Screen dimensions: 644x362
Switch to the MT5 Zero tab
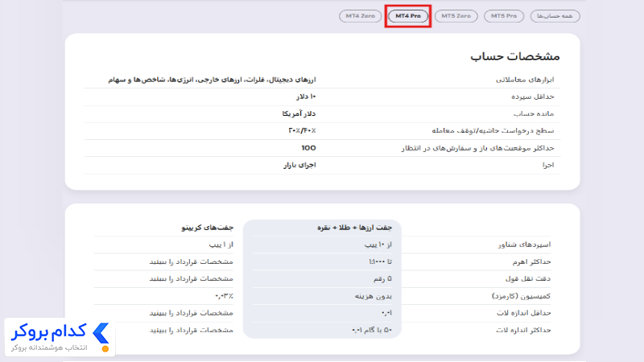click(456, 16)
